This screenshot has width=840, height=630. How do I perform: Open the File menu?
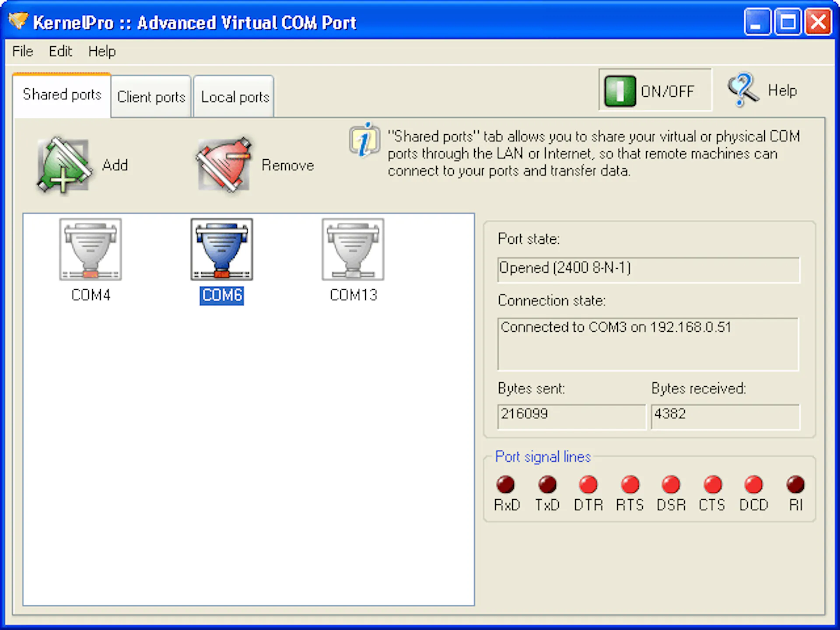click(23, 51)
